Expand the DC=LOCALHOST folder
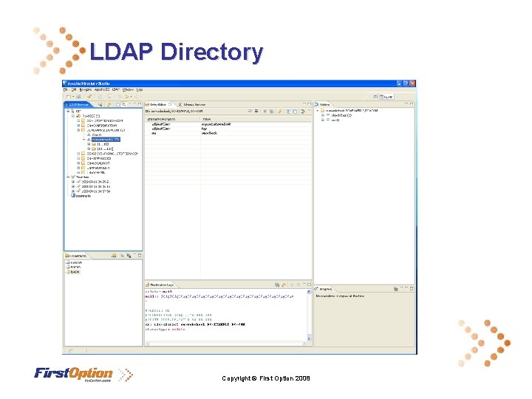Viewport: 532px width, 399px height. [x=78, y=163]
